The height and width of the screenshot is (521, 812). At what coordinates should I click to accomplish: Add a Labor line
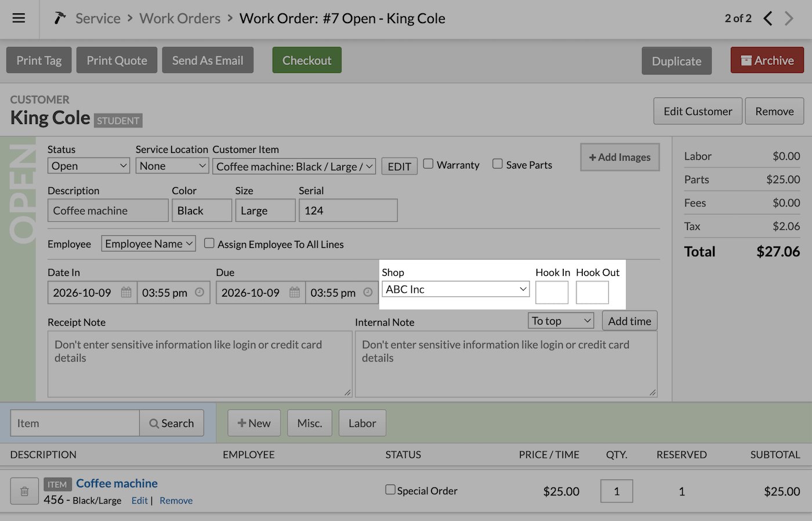coord(362,423)
